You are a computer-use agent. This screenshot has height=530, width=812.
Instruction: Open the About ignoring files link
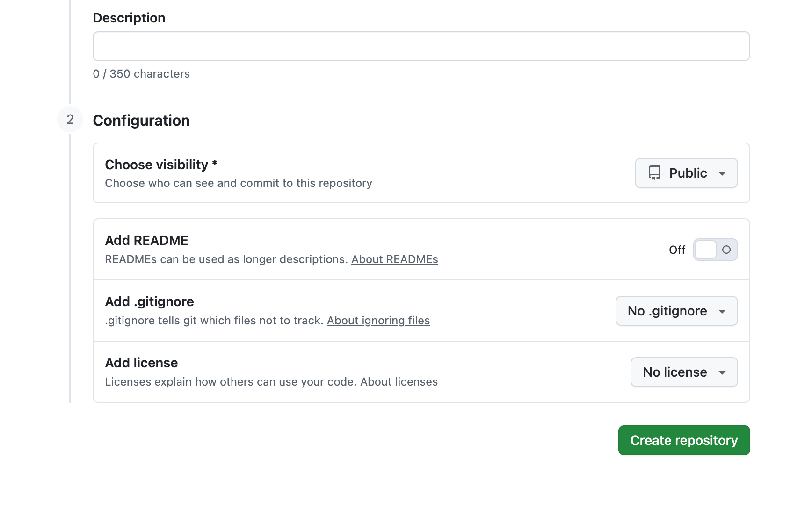[x=378, y=321]
